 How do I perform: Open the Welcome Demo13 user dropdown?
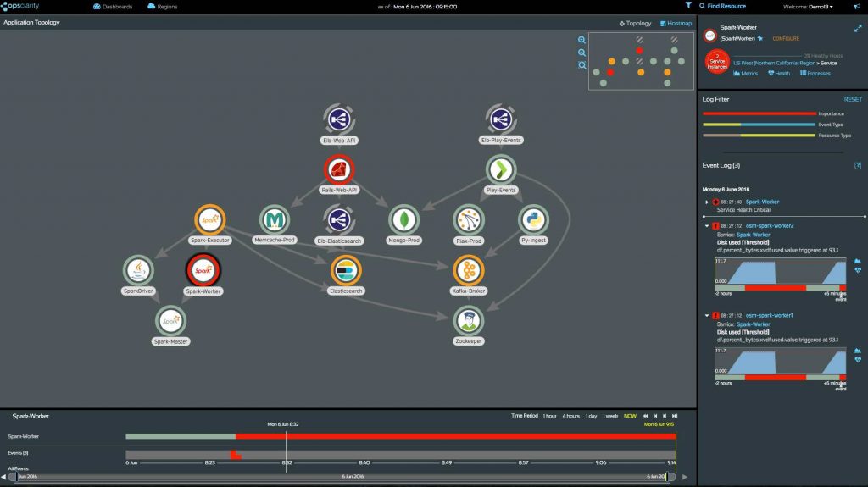click(x=808, y=7)
